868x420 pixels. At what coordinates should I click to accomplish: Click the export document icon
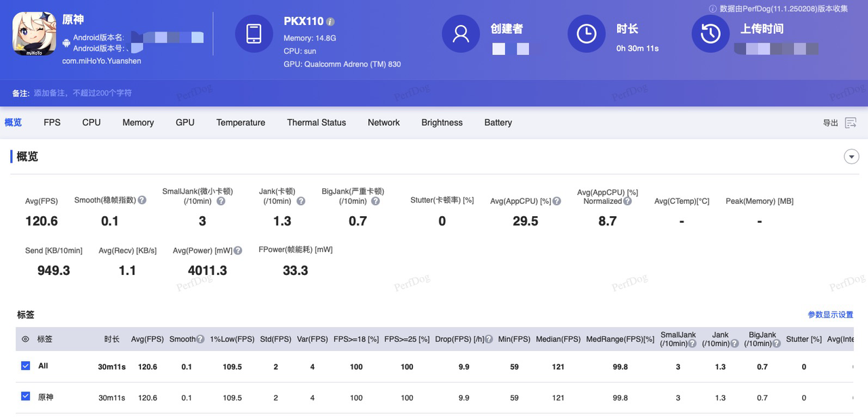850,123
